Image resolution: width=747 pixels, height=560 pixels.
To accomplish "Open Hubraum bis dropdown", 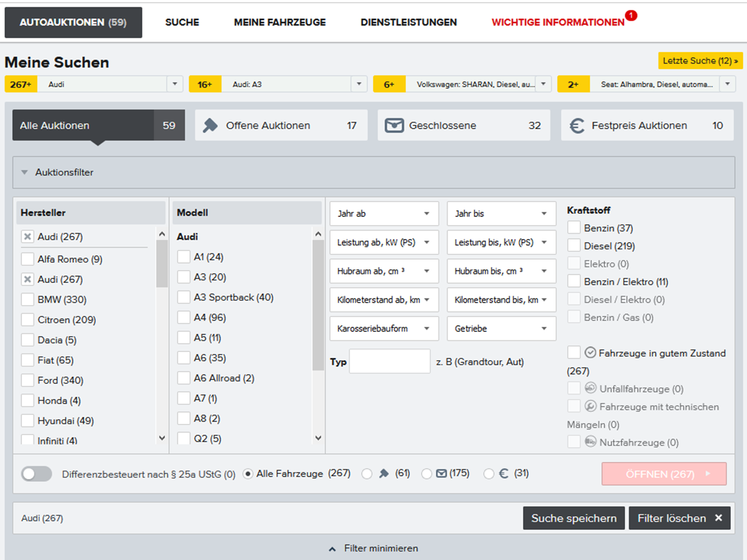I will coord(501,271).
